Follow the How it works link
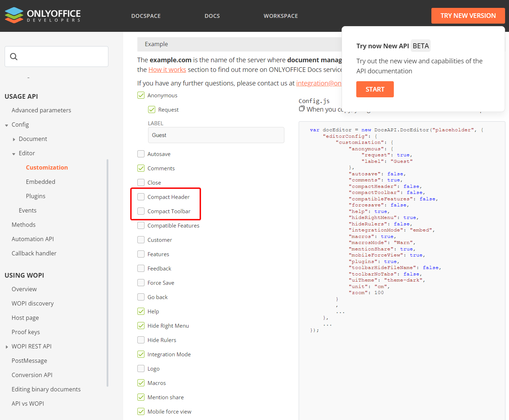This screenshot has height=420, width=509. tap(167, 69)
